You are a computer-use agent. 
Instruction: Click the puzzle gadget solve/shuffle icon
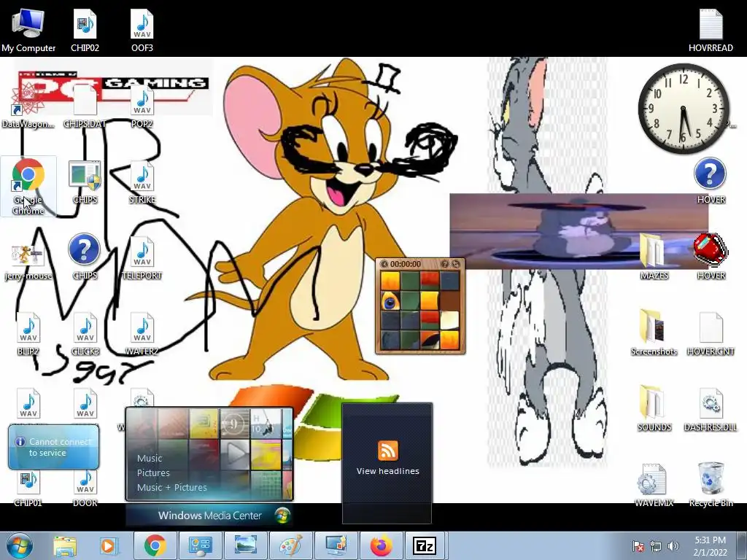[455, 264]
